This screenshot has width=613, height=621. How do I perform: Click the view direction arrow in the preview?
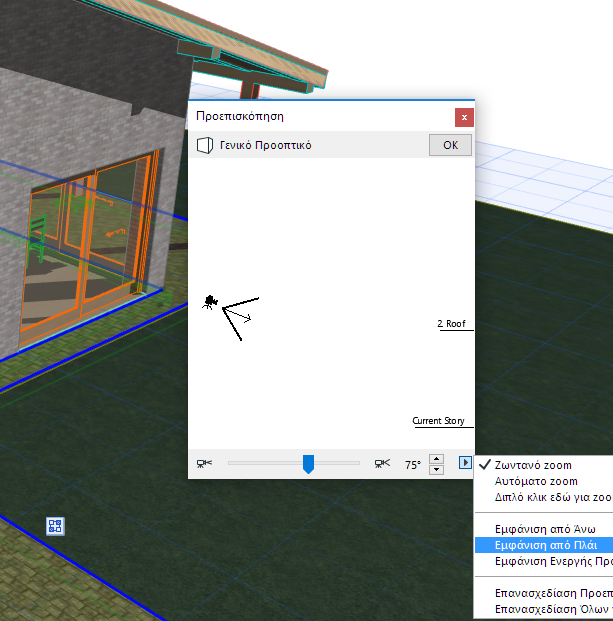tap(238, 314)
